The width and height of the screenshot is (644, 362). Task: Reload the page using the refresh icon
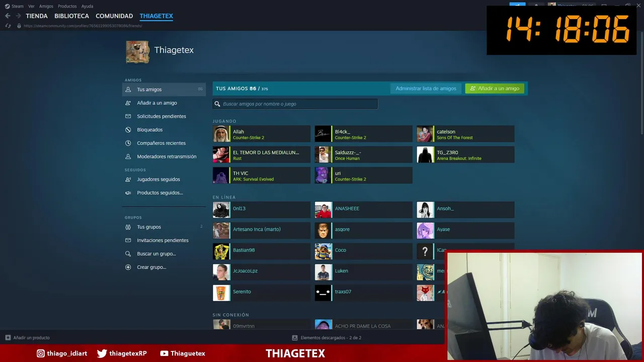[x=8, y=26]
